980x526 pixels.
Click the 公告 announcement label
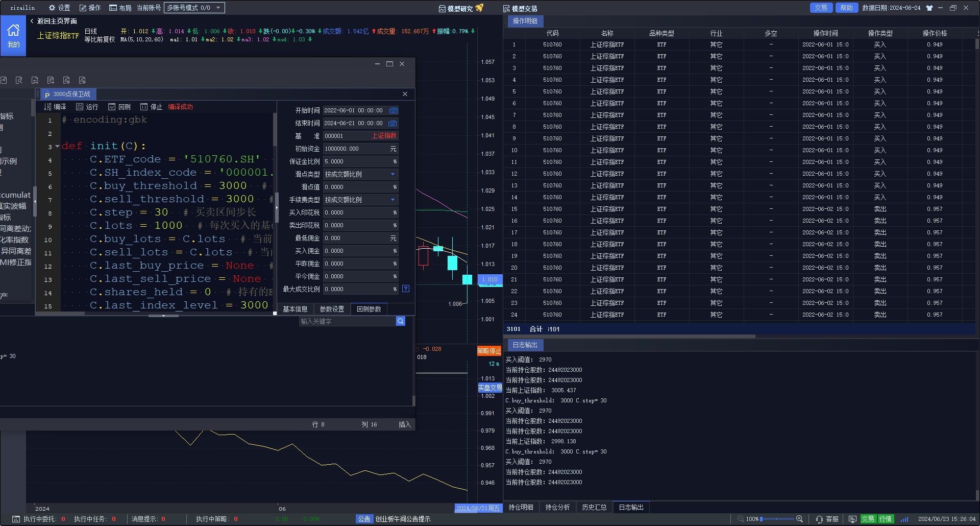click(x=364, y=519)
